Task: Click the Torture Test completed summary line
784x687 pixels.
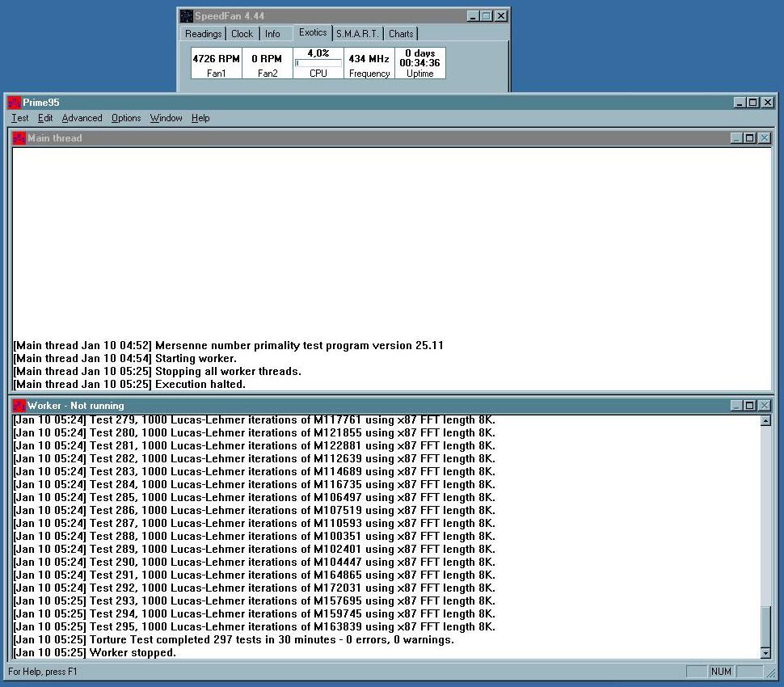Action: (234, 640)
